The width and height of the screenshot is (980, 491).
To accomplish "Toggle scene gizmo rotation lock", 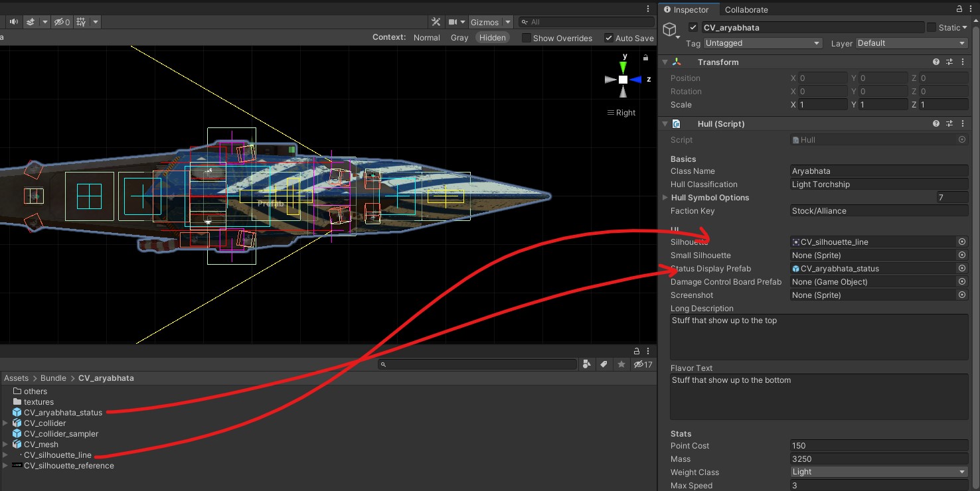I will 645,58.
